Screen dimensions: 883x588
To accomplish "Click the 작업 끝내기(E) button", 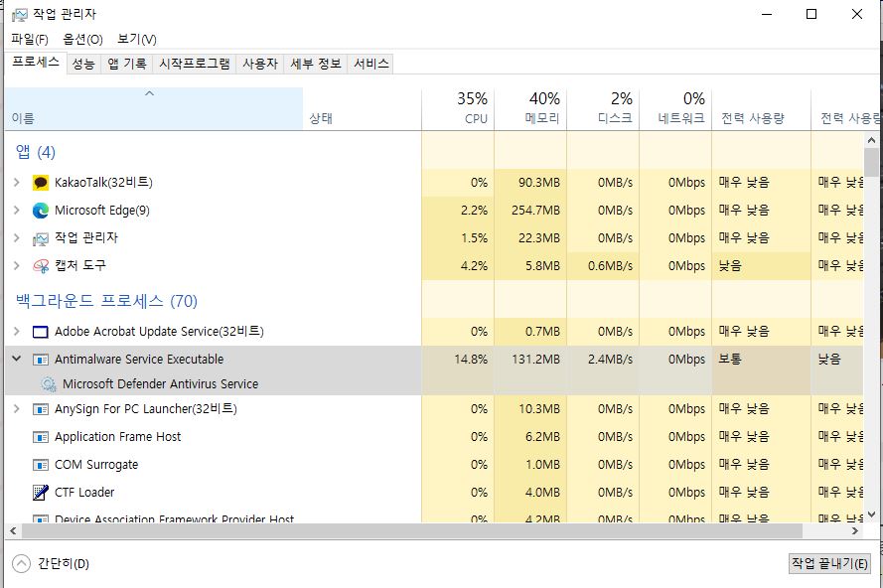I will click(x=829, y=563).
